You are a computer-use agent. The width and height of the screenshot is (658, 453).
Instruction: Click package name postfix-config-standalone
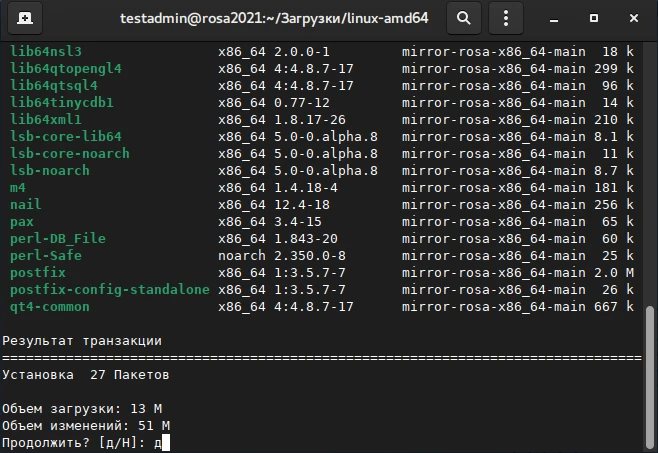pyautogui.click(x=110, y=290)
